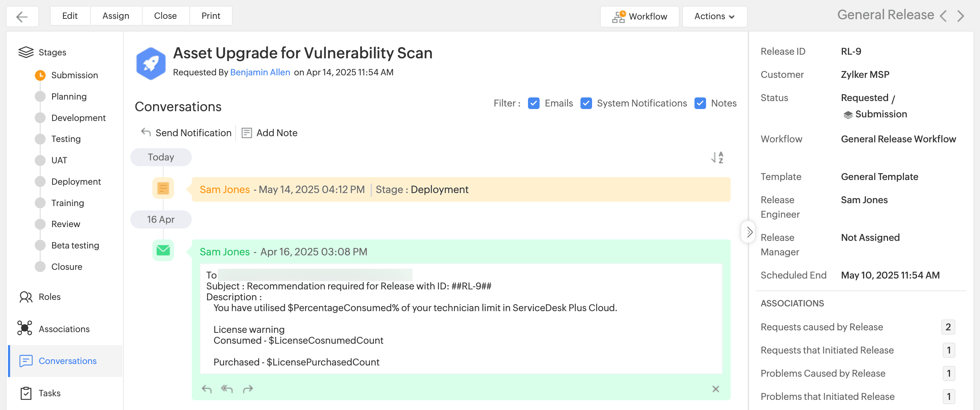Open Workflow diagram view
Screen dimensions: 980x410
point(639,16)
